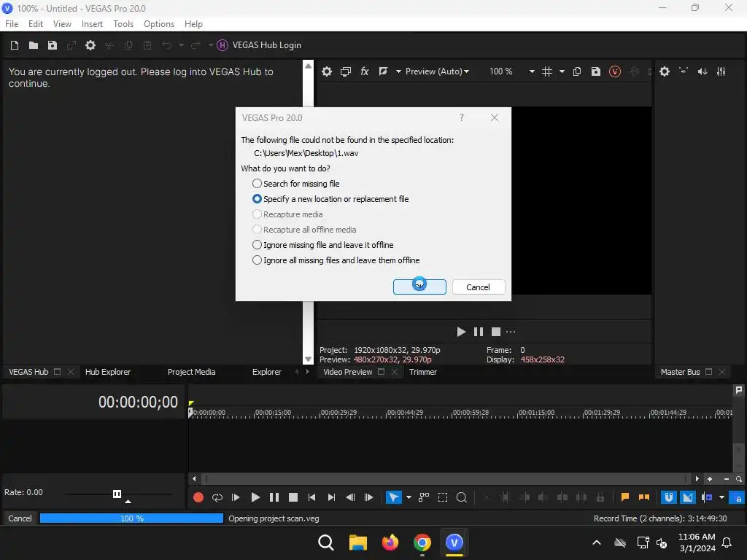Open auto ripple mode dropdown arrow
The image size is (747, 560).
722,497
